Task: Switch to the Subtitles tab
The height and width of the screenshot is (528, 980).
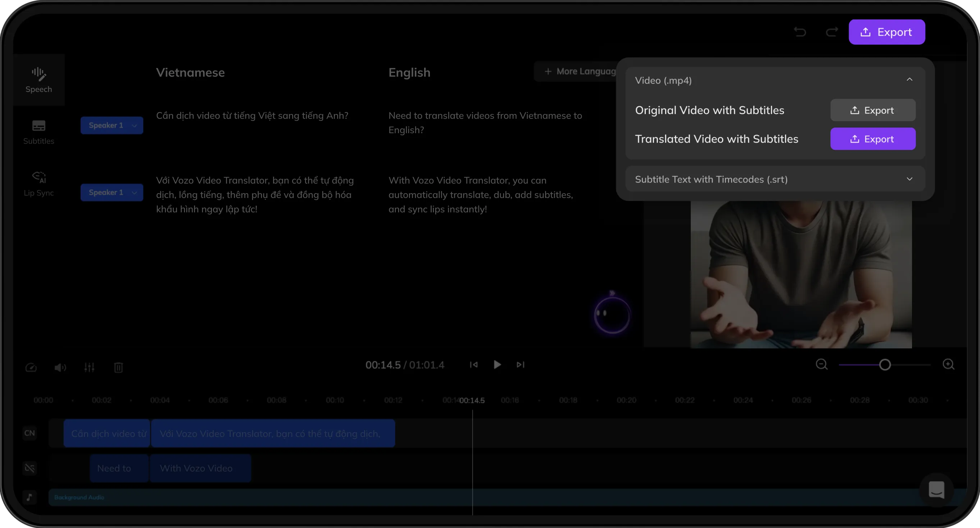Action: point(38,132)
